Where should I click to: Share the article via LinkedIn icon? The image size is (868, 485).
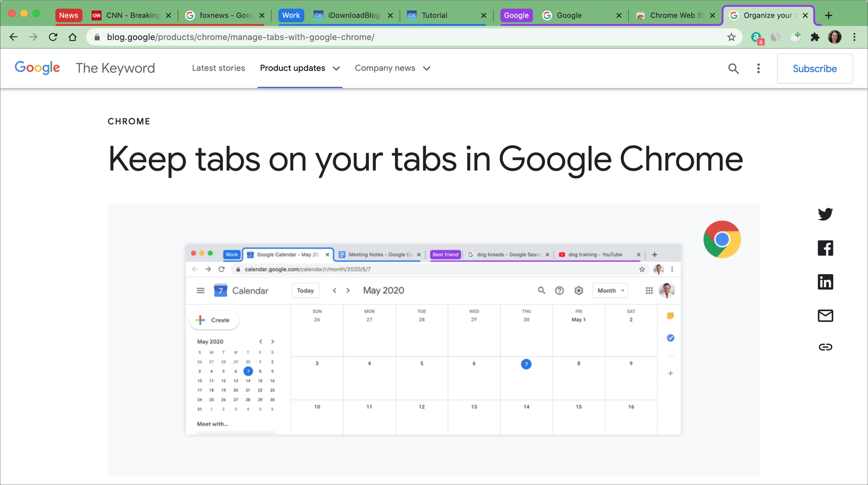(825, 282)
